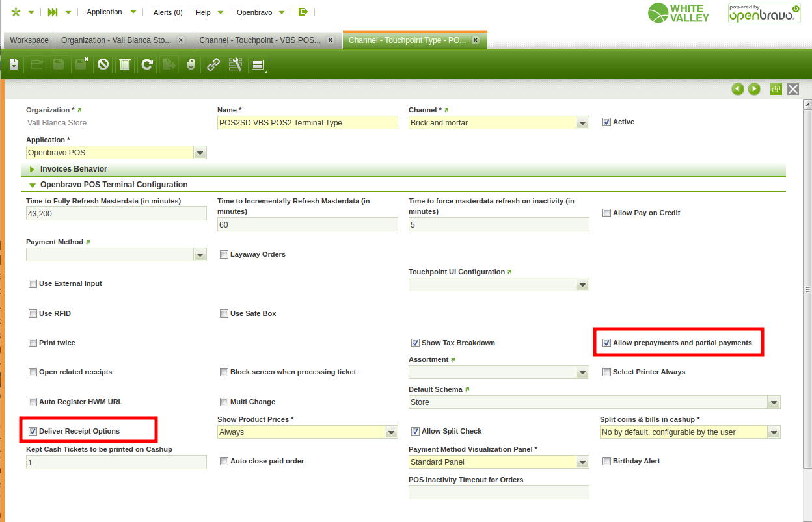Open Split coins & bills in cashup dropdown

774,432
